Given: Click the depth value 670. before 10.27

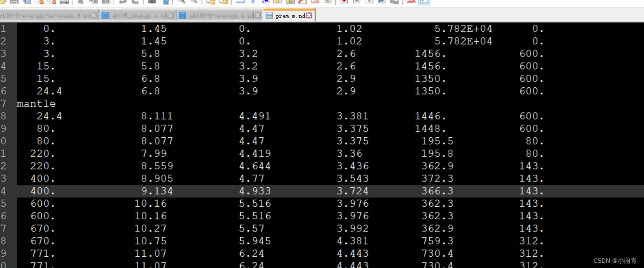Looking at the screenshot, I should coord(43,228).
